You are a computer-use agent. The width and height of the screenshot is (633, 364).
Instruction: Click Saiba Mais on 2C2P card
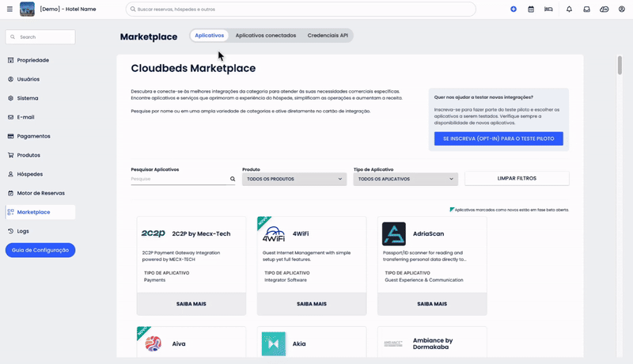tap(191, 304)
